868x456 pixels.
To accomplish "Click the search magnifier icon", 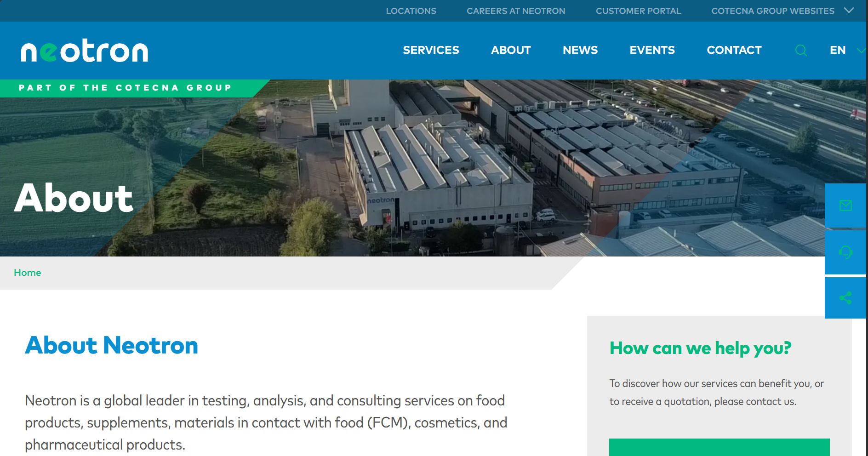I will click(801, 50).
